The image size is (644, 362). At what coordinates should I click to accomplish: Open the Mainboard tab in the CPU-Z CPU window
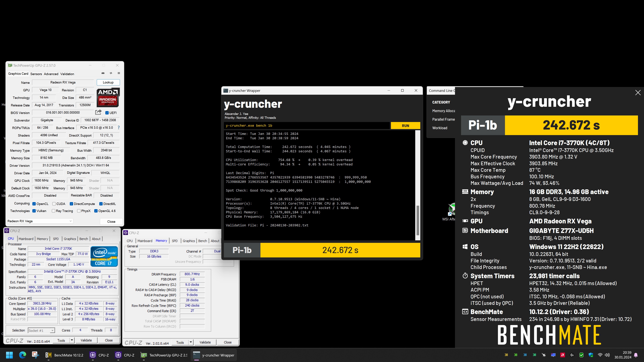tap(26, 239)
